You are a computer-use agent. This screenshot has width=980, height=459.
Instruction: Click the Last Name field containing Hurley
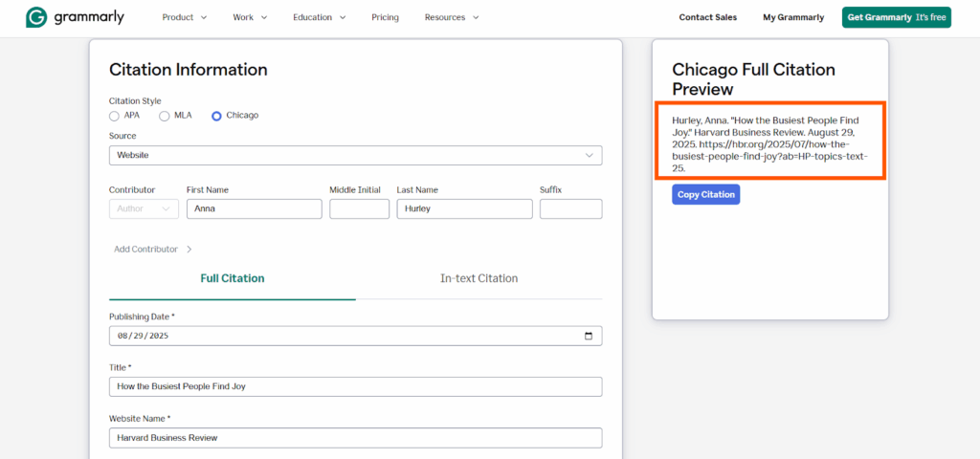click(464, 209)
